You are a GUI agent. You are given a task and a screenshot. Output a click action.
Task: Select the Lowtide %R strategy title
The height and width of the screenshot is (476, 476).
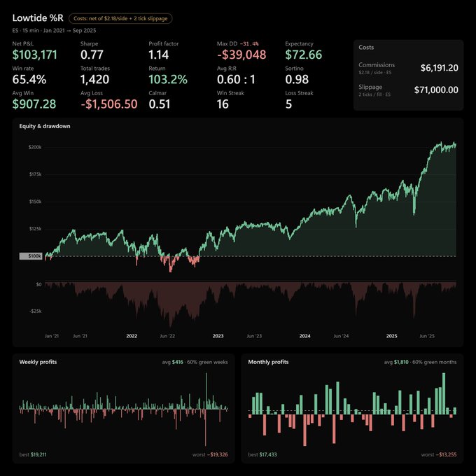click(38, 18)
